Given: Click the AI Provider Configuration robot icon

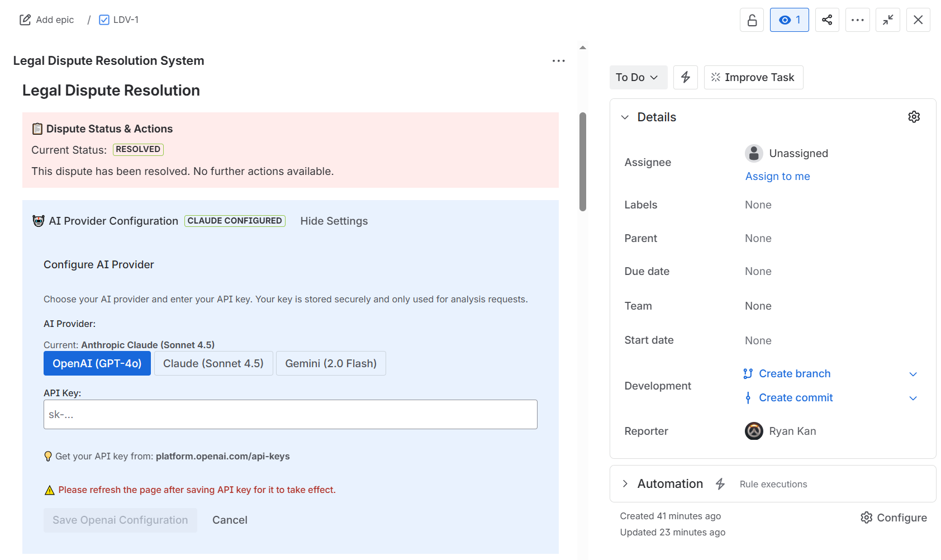Looking at the screenshot, I should coord(39,221).
